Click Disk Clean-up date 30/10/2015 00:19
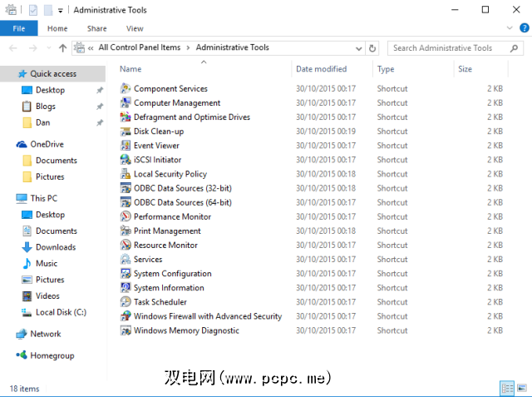 click(326, 132)
